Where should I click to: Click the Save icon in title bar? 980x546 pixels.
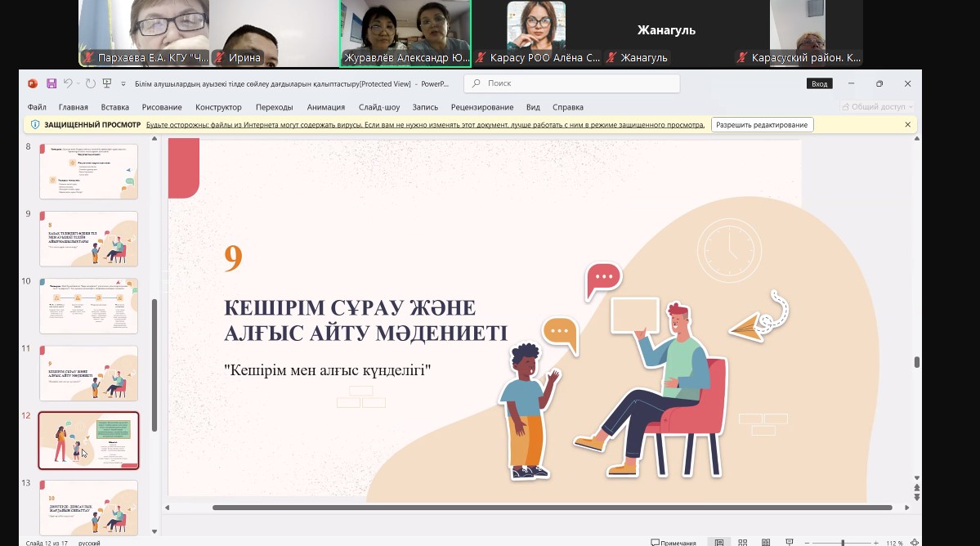[x=51, y=83]
